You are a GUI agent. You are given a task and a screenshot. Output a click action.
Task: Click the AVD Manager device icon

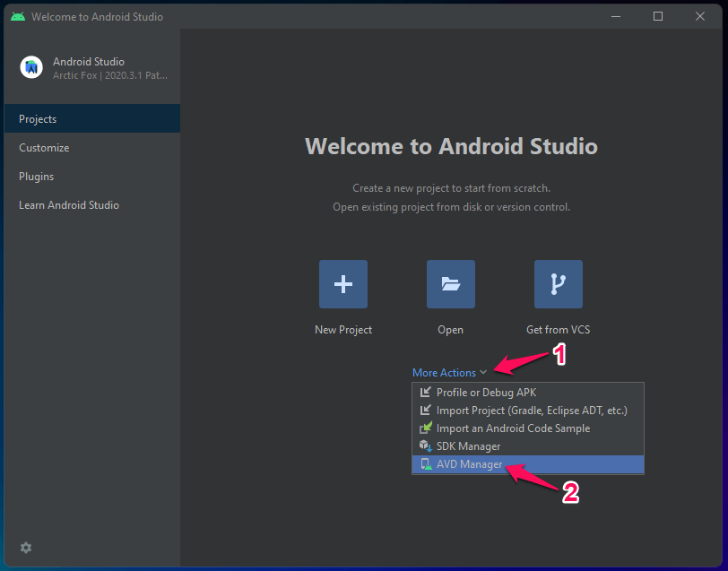tap(425, 464)
